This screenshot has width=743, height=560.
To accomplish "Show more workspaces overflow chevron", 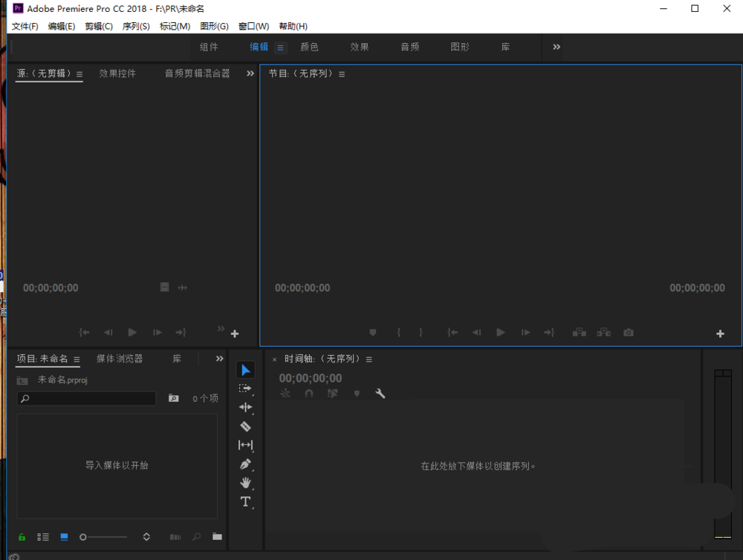I will tap(557, 47).
